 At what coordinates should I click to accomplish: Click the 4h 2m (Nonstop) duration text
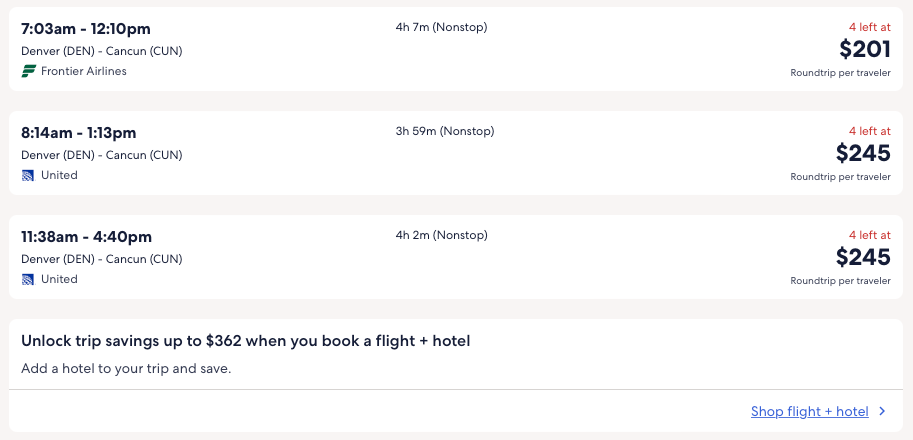point(441,235)
